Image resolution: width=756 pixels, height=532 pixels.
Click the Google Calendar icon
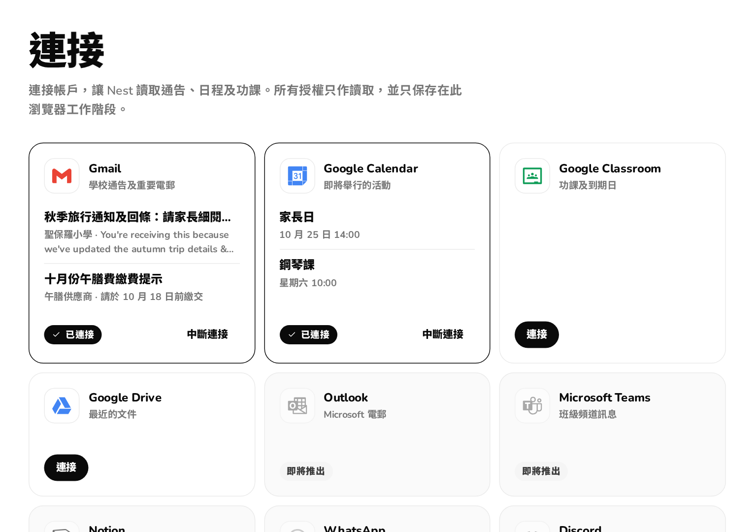[297, 176]
